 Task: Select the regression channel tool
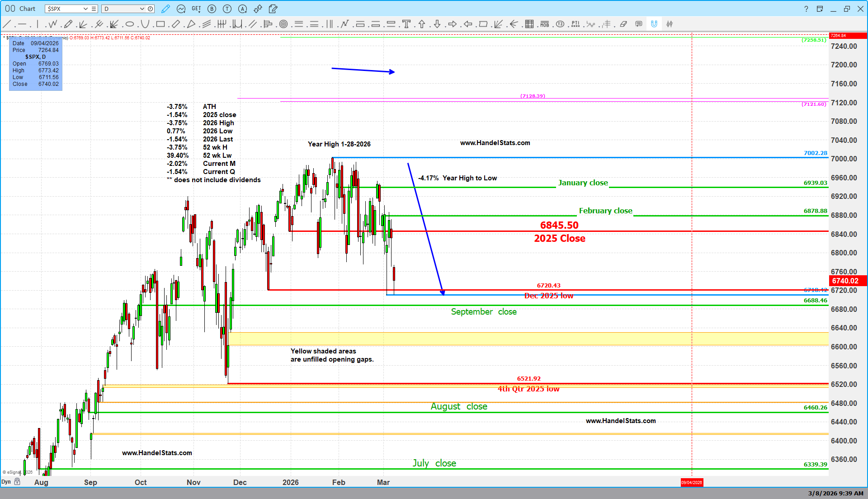(207, 24)
